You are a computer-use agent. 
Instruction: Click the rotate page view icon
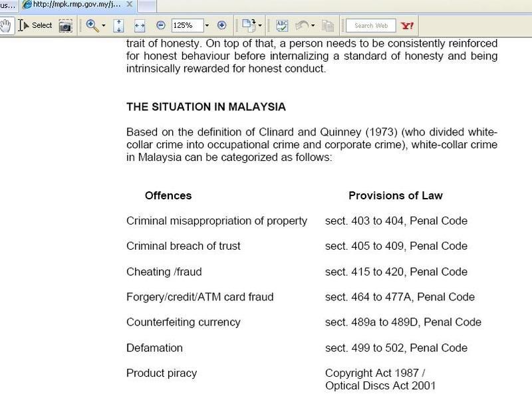(x=248, y=25)
